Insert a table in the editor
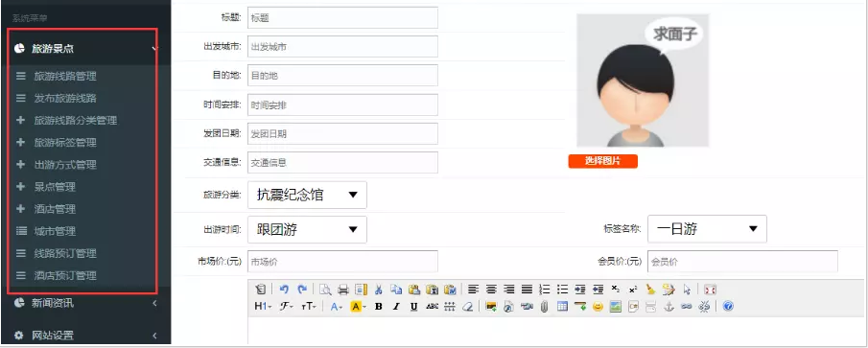This screenshot has height=348, width=868. (562, 306)
